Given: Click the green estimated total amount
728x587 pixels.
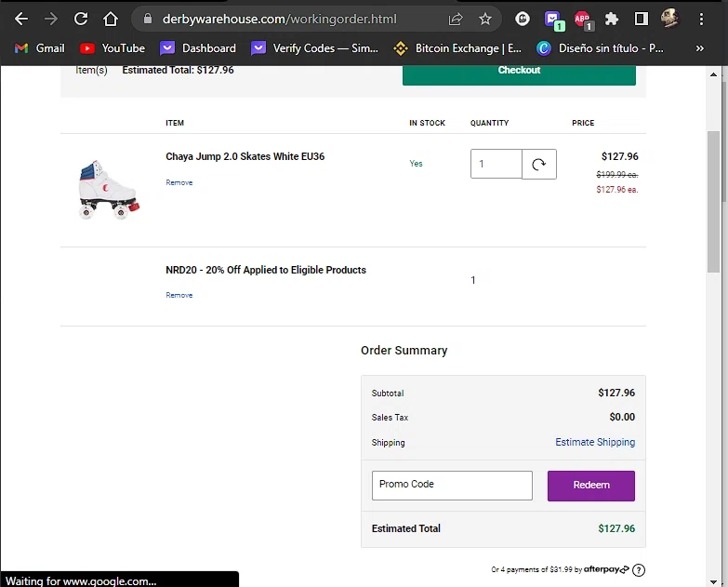Looking at the screenshot, I should [616, 528].
